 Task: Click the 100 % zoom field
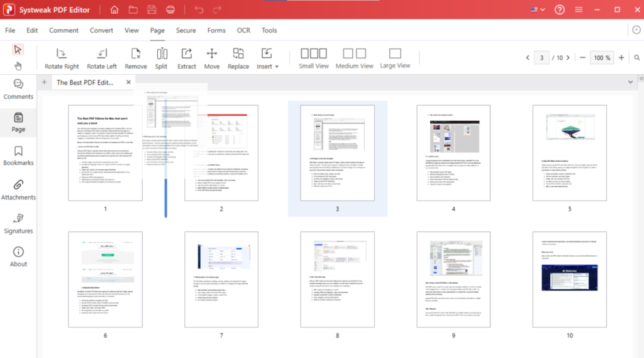(602, 58)
